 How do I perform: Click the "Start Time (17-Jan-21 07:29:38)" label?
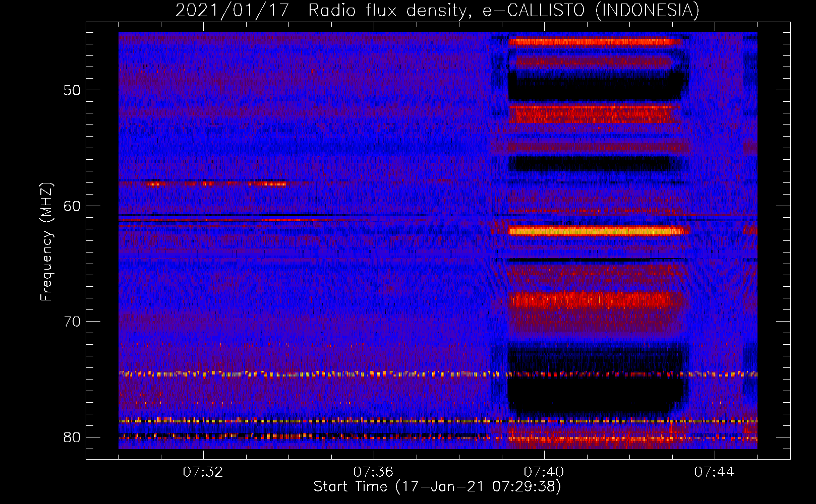pyautogui.click(x=437, y=487)
